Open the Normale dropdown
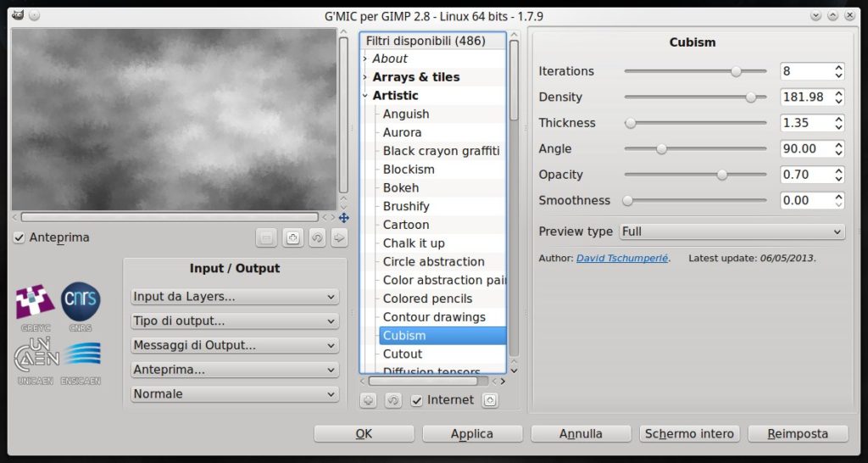 [235, 394]
